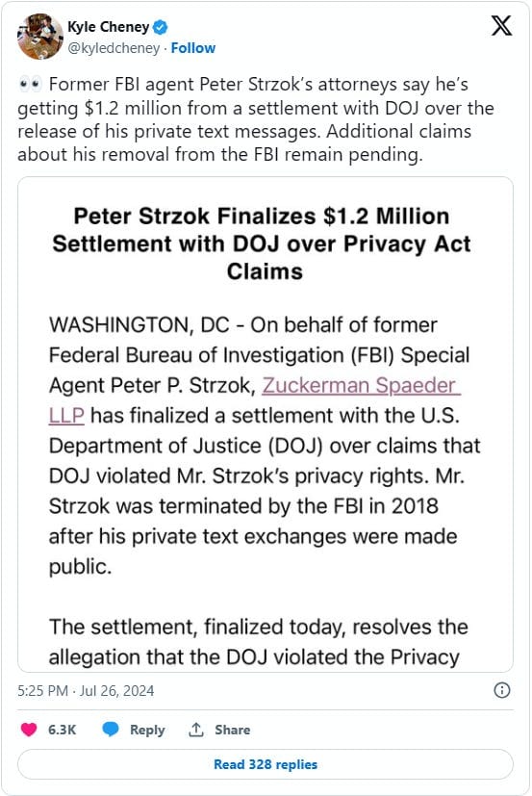Image resolution: width=532 pixels, height=796 pixels.
Task: Open Kyle Cheney's profile avatar
Action: click(39, 36)
